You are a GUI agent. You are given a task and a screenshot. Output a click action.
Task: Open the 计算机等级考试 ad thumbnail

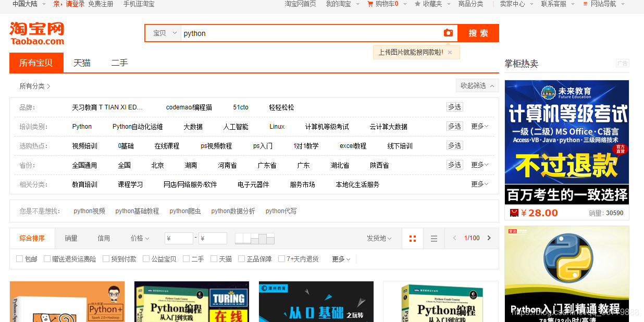pos(567,142)
